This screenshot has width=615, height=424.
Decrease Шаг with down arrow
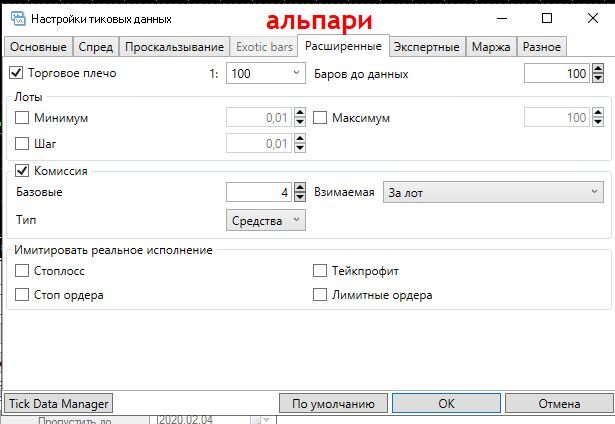tap(300, 148)
